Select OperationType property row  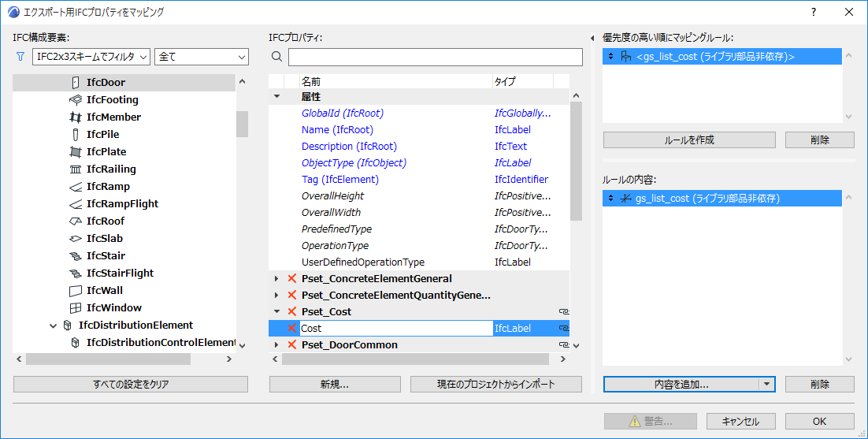point(419,246)
